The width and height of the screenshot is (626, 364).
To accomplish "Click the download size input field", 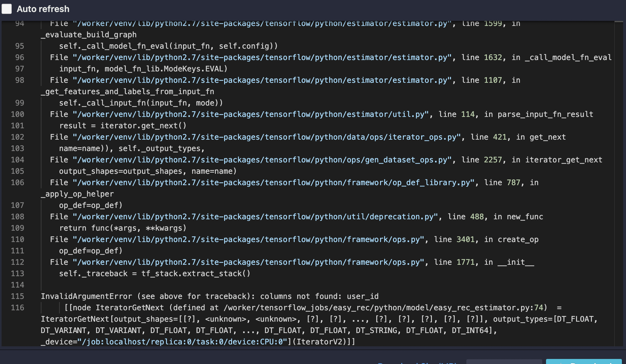I will (x=504, y=361).
